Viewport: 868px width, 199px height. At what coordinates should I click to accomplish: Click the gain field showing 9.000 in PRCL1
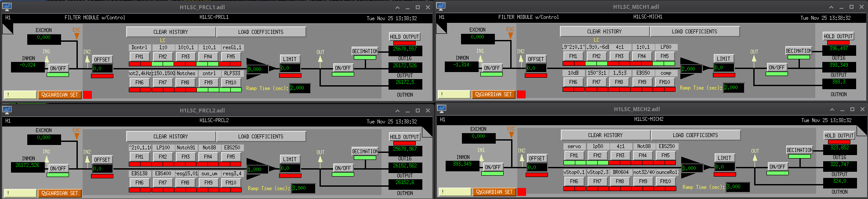(255, 69)
